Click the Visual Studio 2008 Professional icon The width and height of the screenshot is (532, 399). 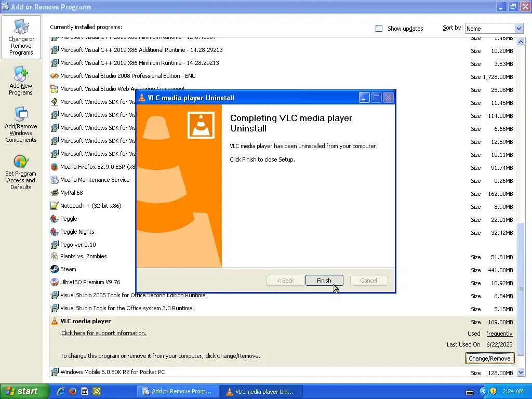tap(54, 76)
